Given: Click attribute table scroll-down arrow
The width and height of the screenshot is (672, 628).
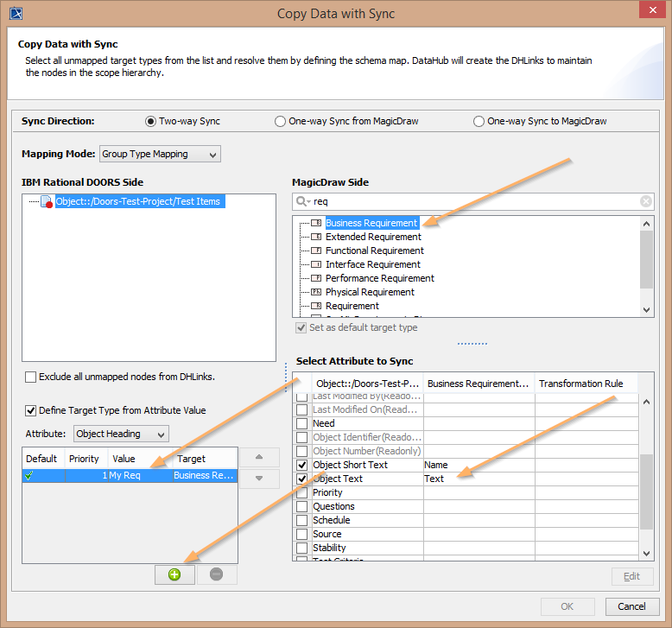Looking at the screenshot, I should [x=647, y=554].
